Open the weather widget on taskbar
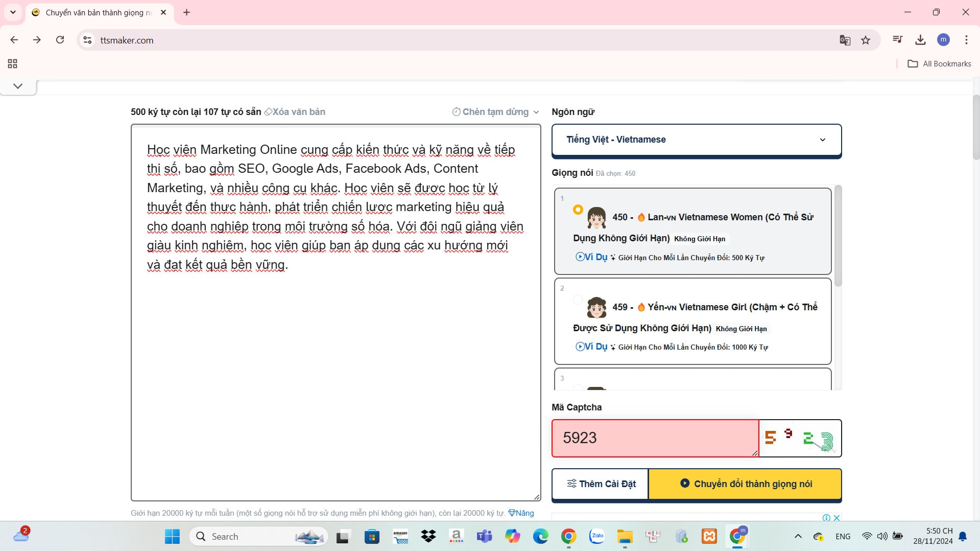Screen dimensions: 980x551 click(x=21, y=535)
